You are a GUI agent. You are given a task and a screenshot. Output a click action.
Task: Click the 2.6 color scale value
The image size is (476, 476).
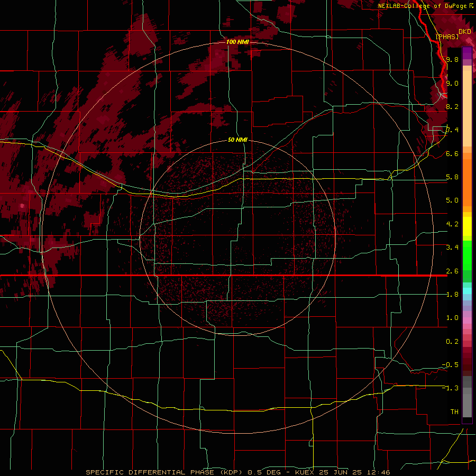tap(452, 271)
